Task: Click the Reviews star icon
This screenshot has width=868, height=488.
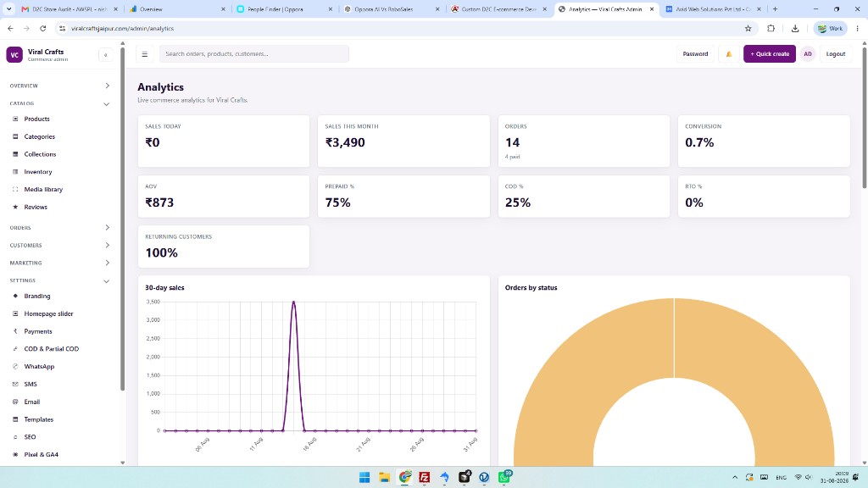Action: (15, 207)
